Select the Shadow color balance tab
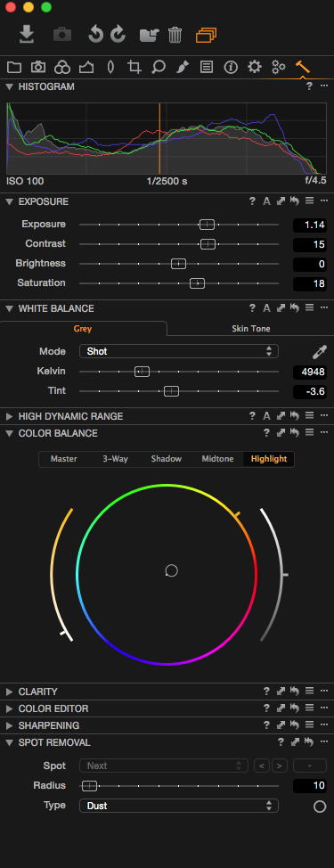The image size is (334, 868). 167,459
